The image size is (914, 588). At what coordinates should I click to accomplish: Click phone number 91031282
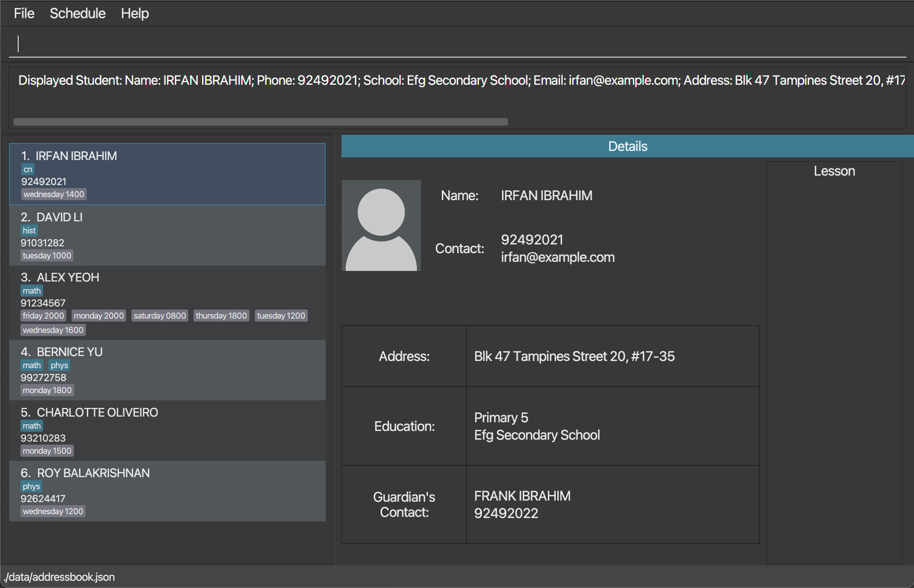(x=42, y=243)
